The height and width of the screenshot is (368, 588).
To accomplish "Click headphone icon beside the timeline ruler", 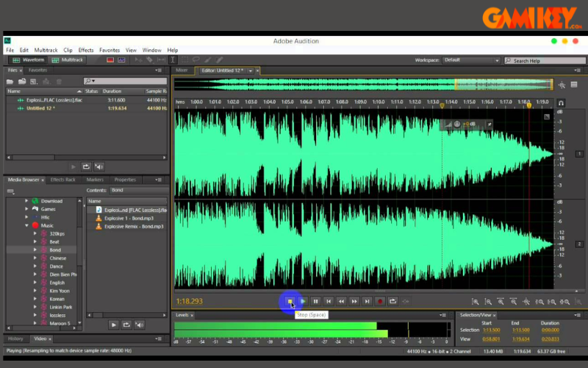I will pyautogui.click(x=561, y=103).
